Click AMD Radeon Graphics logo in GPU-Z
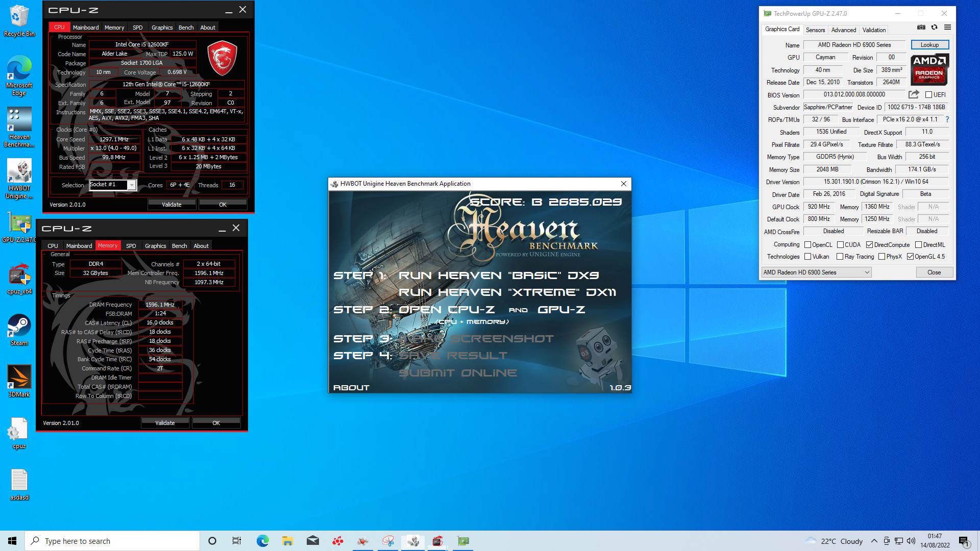Screen dimensions: 980x551 click(930, 69)
